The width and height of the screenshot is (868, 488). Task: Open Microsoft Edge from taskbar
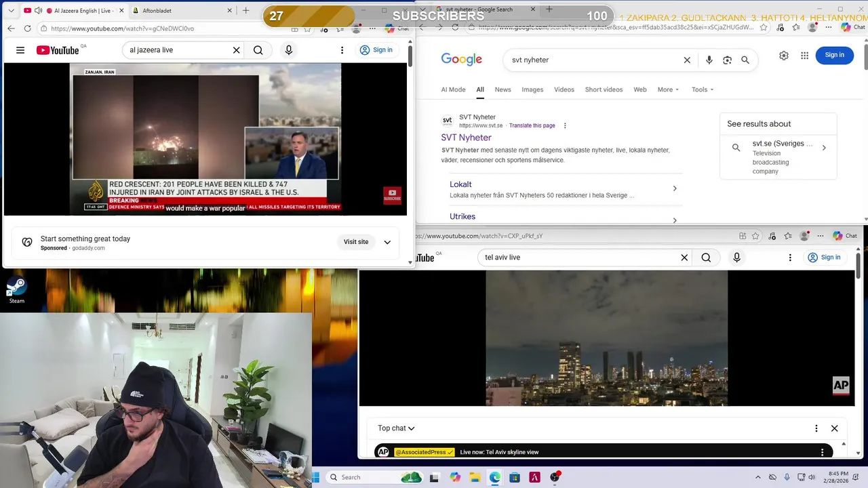pos(495,477)
